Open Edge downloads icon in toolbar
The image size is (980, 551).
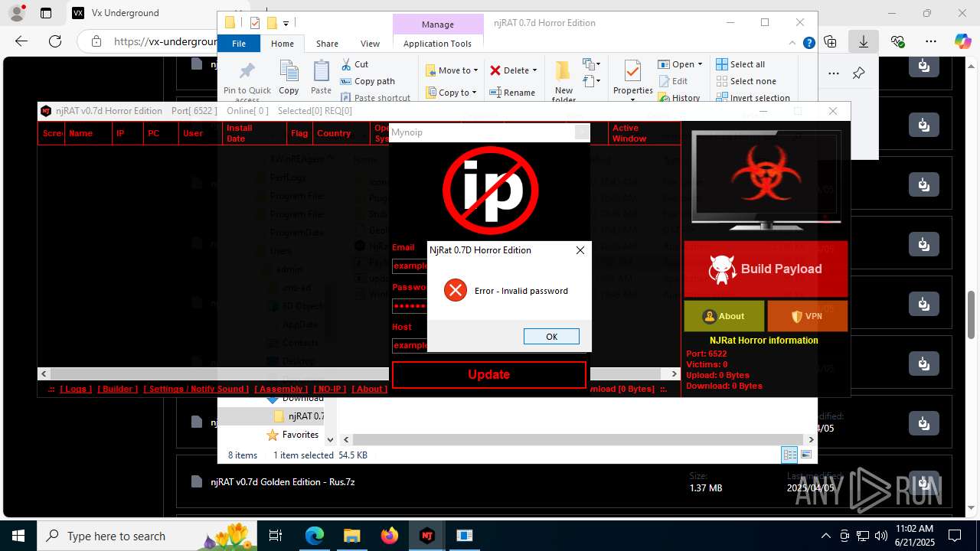864,41
